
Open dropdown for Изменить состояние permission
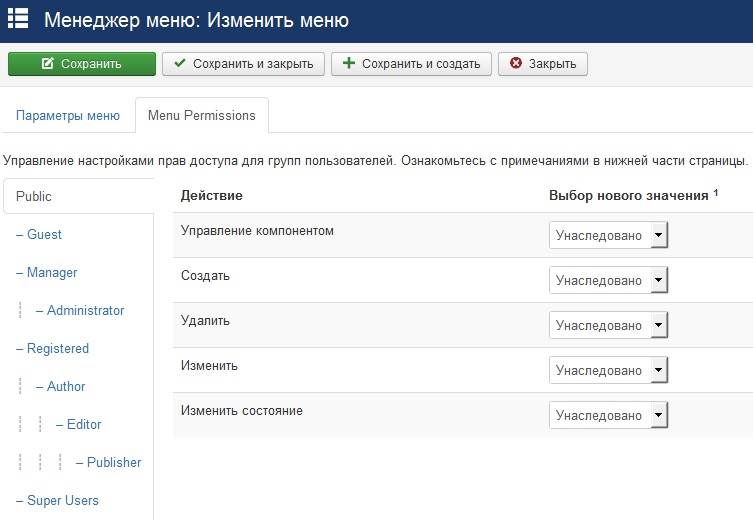pos(608,415)
